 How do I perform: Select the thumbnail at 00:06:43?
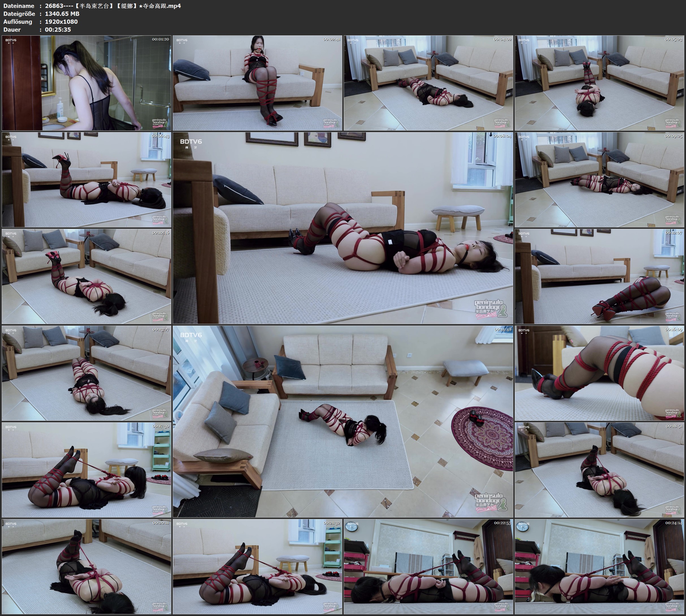86,179
